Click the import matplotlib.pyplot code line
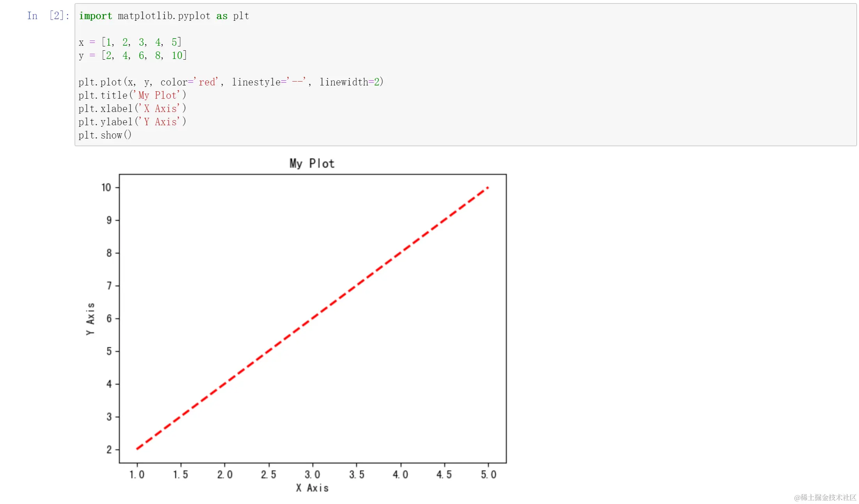The width and height of the screenshot is (859, 504). 164,16
